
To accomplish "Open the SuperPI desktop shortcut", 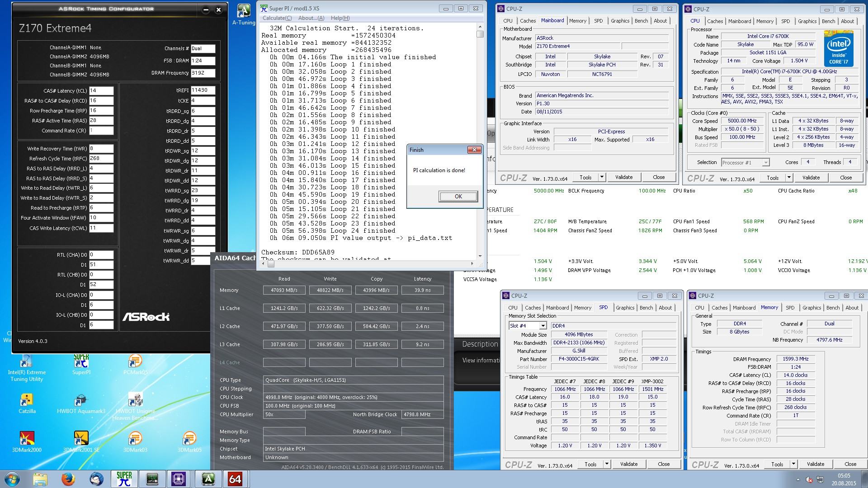I will point(81,364).
